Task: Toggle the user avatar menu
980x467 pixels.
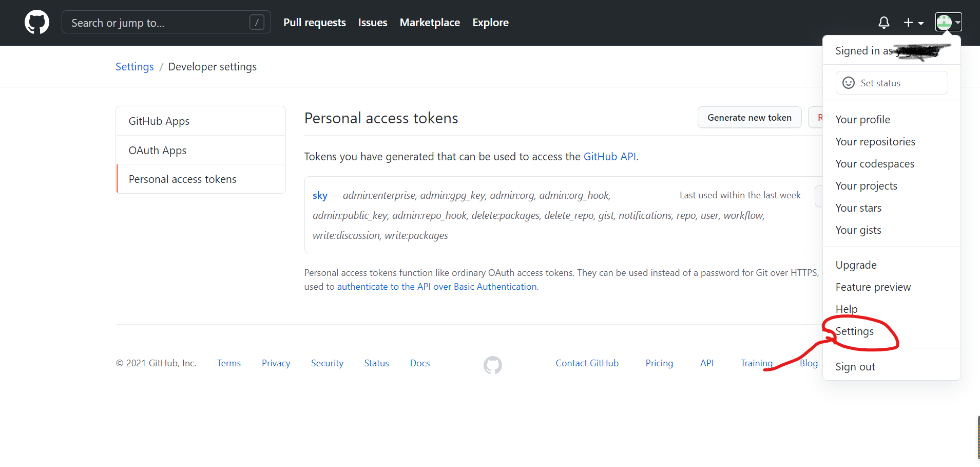Action: 948,22
